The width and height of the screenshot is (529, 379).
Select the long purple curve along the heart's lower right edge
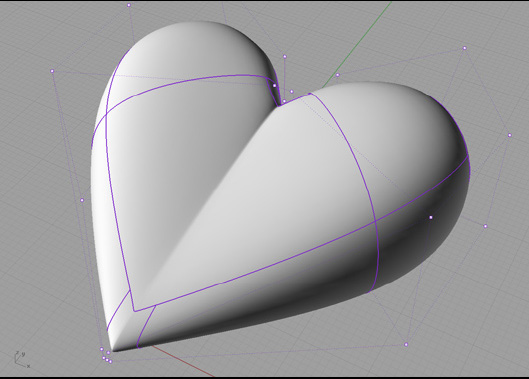(304, 251)
